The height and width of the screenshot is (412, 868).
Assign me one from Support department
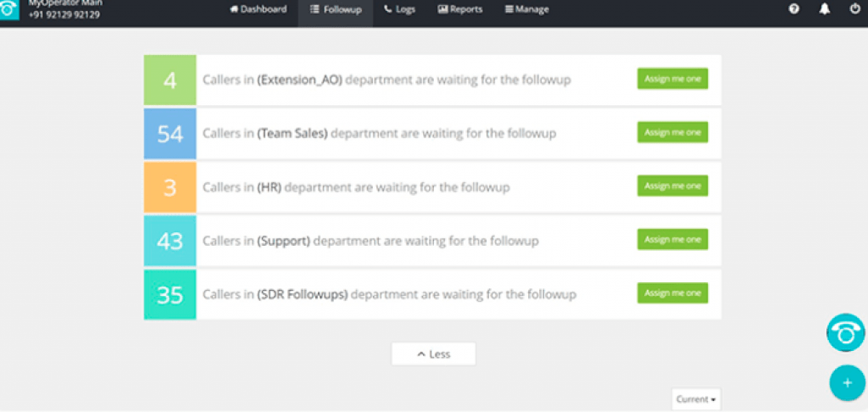(x=672, y=239)
